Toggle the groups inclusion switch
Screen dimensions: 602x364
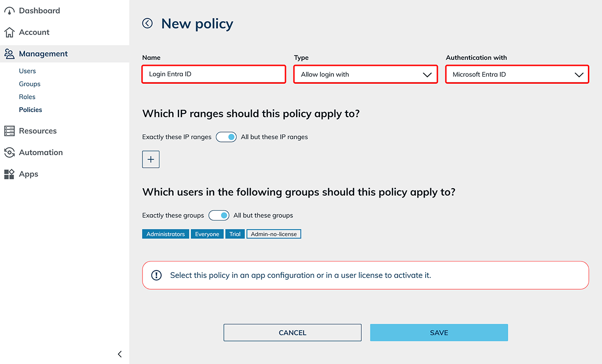[x=219, y=215]
